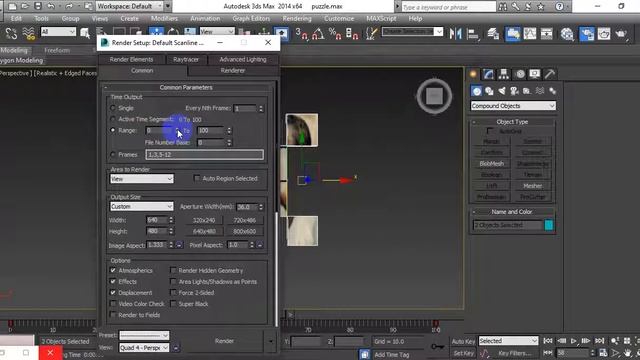Select the Shapes category icon
Image resolution: width=640 pixels, height=360 pixels.
[489, 91]
